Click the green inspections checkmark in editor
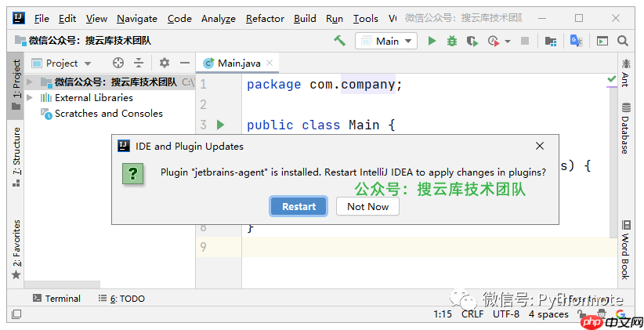 [x=612, y=78]
